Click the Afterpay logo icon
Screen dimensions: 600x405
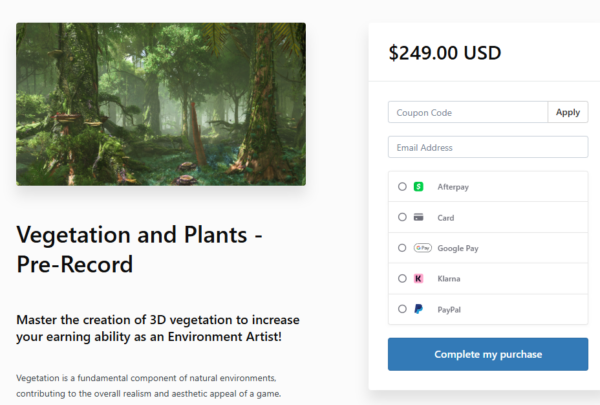418,187
